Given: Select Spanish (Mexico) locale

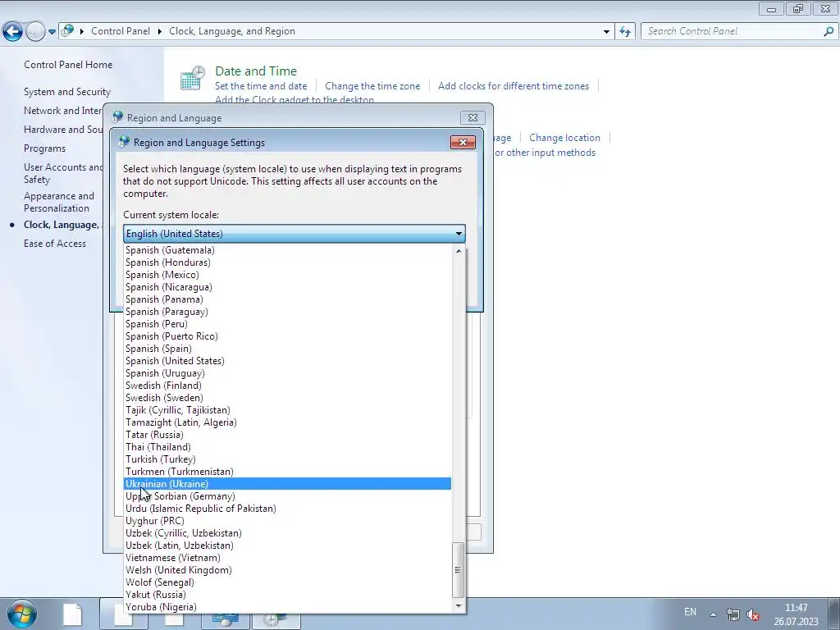Looking at the screenshot, I should 288,275.
